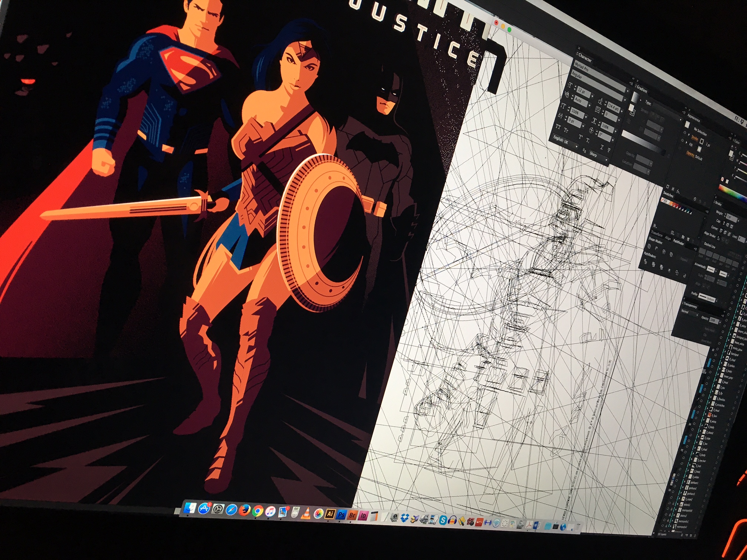Click the stroke Weight field in Stroke panel
747x560 pixels.
pos(732,218)
